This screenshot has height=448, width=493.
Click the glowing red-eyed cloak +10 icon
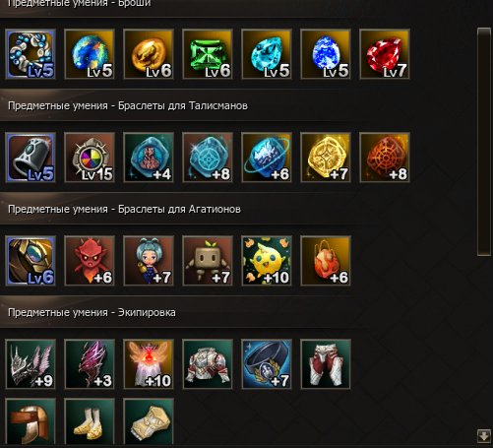(x=149, y=364)
